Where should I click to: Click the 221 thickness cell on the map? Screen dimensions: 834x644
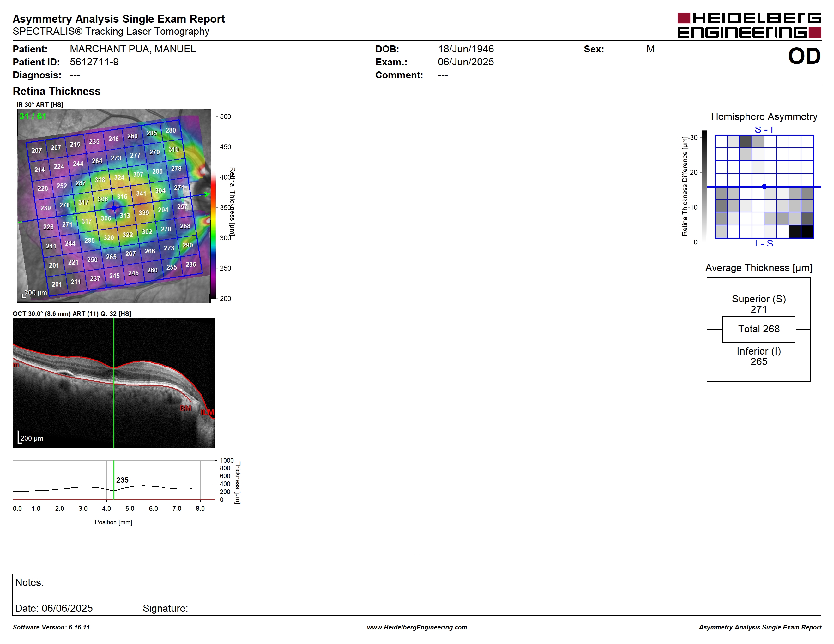[x=73, y=262]
